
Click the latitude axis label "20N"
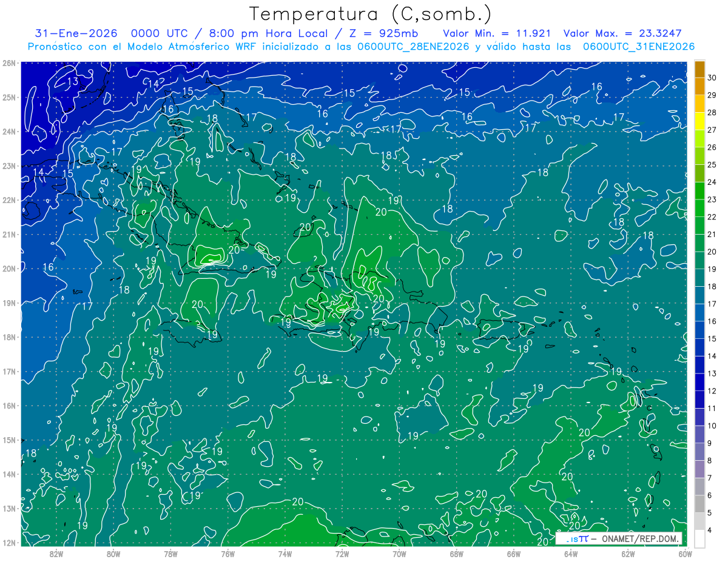coord(8,269)
